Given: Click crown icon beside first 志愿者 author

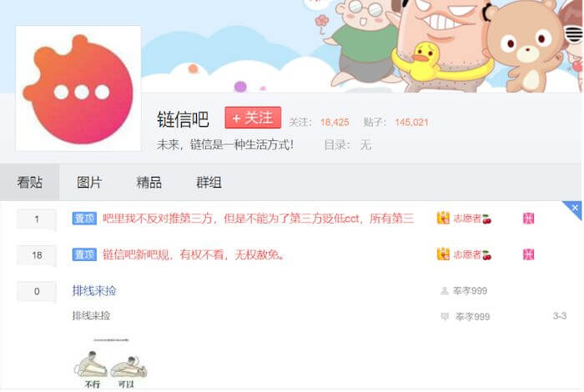Looking at the screenshot, I should point(443,219).
